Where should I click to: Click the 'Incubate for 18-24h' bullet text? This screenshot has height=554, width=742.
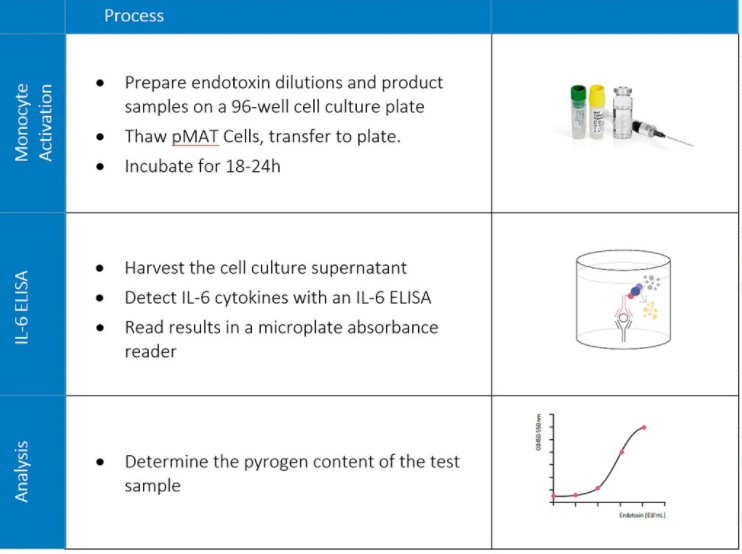coord(203,166)
